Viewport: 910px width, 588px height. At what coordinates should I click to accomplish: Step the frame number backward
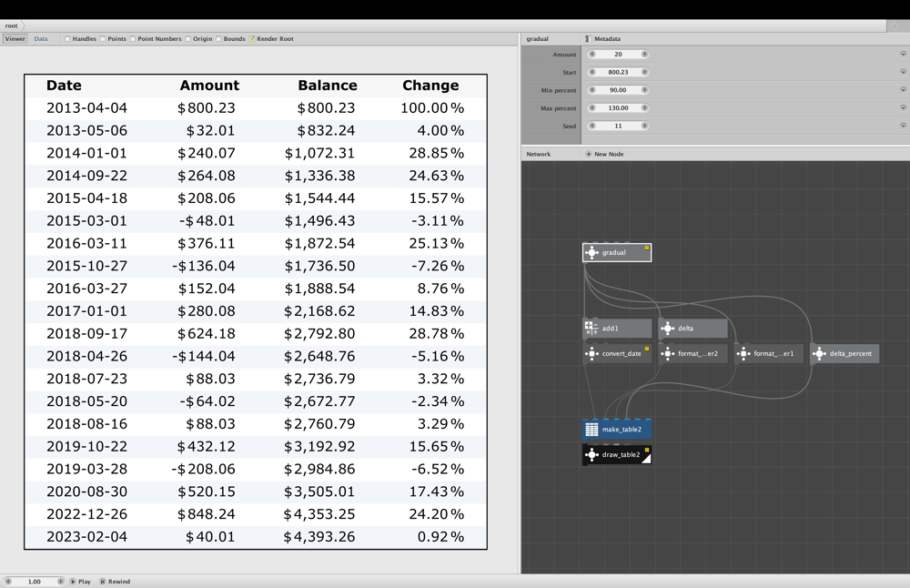click(8, 581)
